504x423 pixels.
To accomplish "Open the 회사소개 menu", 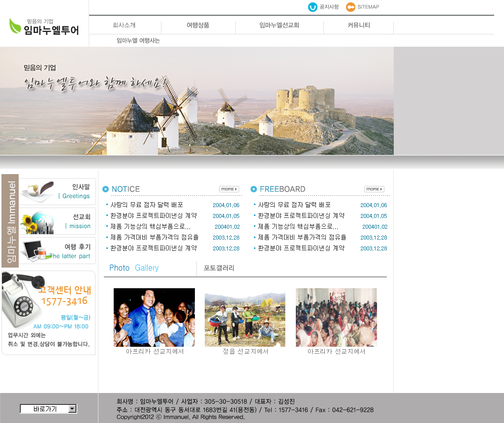I will click(x=124, y=25).
